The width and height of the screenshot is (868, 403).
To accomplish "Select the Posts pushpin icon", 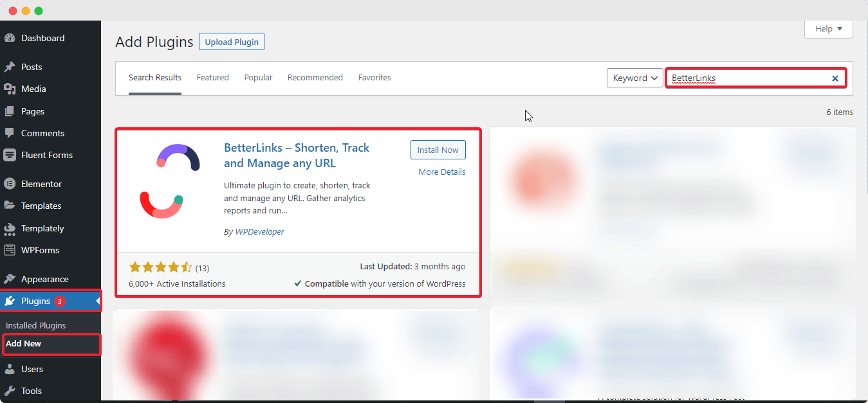I will click(10, 67).
